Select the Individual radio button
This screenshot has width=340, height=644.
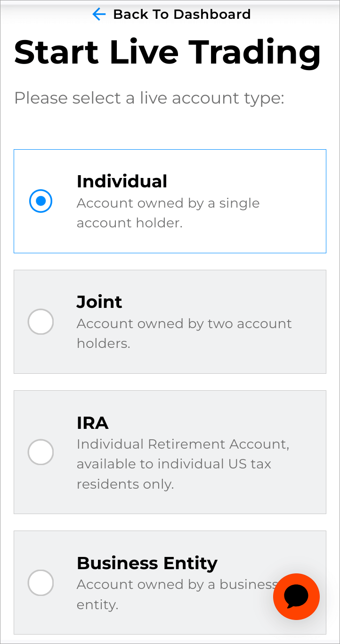click(x=40, y=201)
